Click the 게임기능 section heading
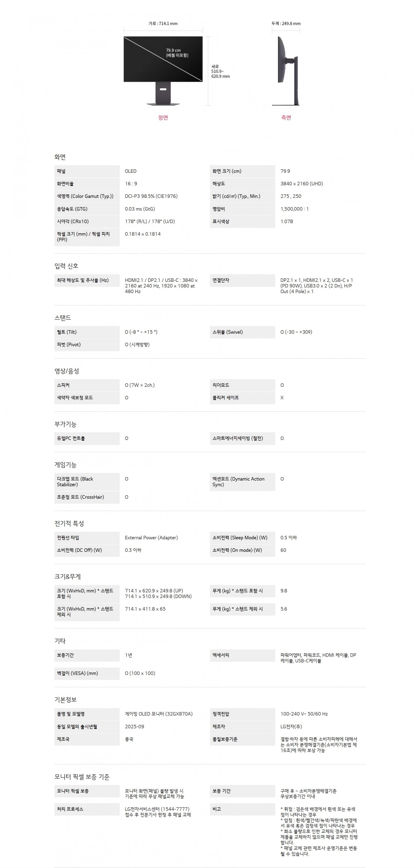Viewport: 415px width, 868px height. tap(66, 465)
